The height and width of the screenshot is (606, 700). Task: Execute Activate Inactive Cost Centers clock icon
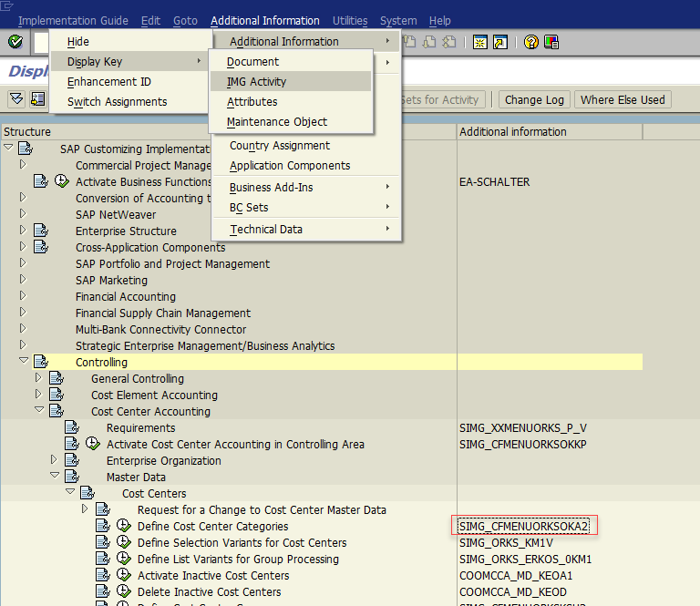(124, 575)
